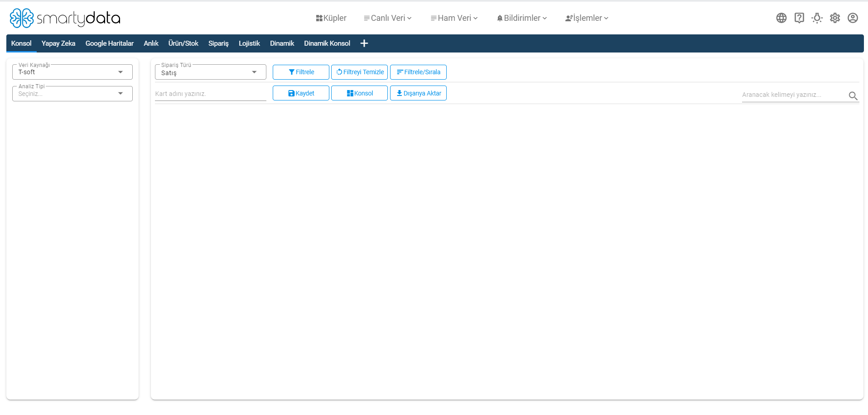
Task: Open the Analiz Tipi dropdown
Action: coord(72,94)
